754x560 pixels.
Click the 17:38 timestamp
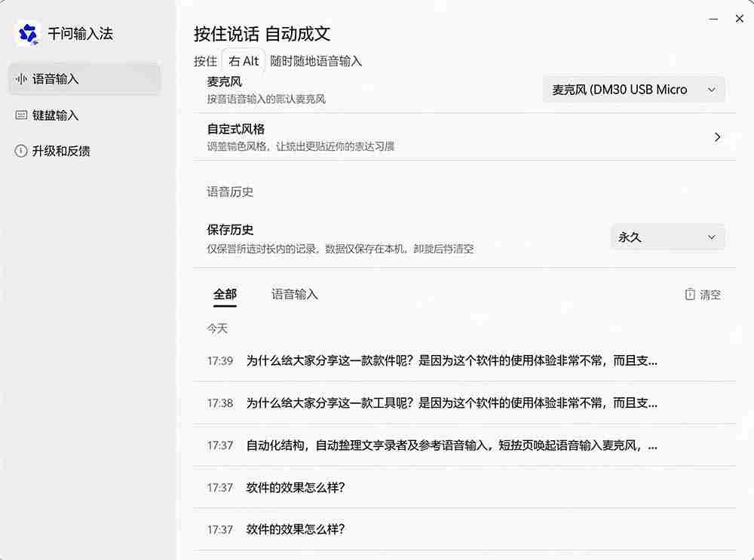pos(219,402)
